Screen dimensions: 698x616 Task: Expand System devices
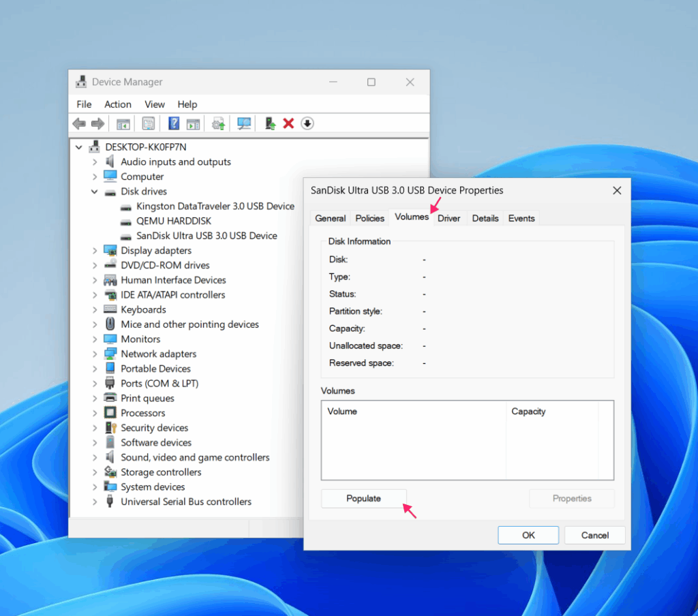94,487
